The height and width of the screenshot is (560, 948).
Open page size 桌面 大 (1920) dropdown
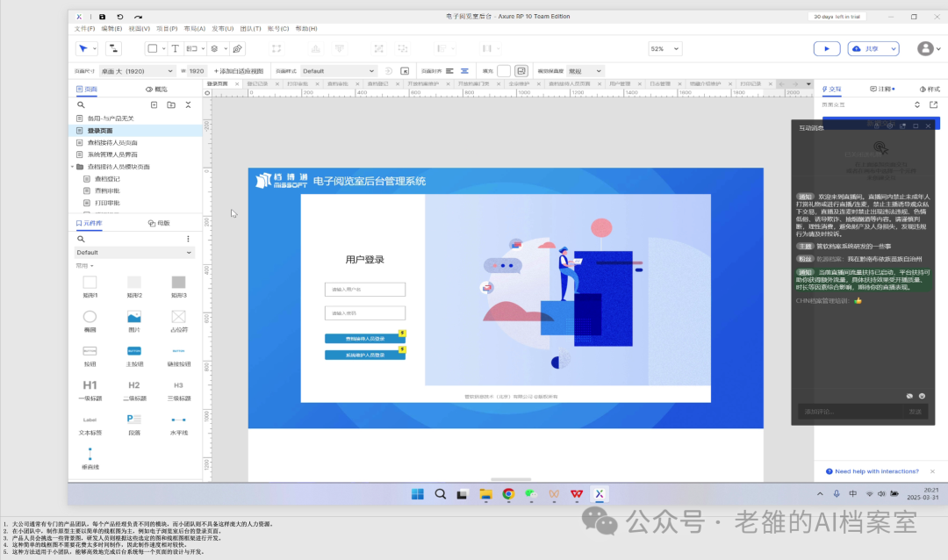137,71
